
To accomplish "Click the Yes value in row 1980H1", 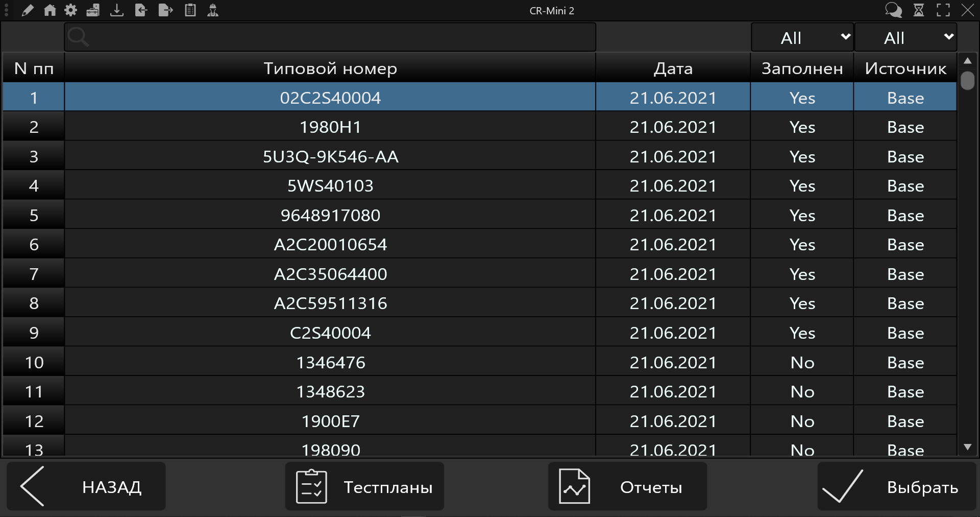I will click(802, 127).
